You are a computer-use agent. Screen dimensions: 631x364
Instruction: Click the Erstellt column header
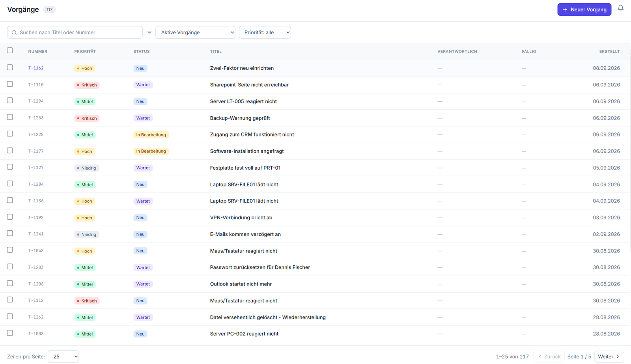pyautogui.click(x=609, y=52)
